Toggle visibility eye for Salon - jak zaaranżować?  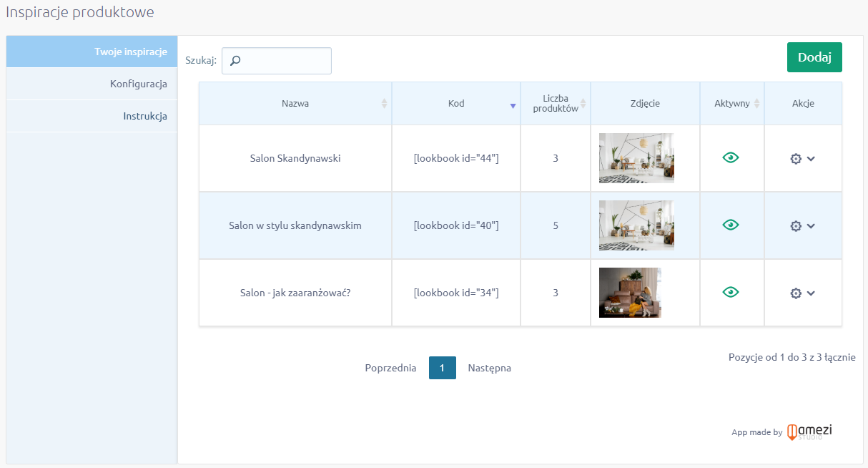(731, 292)
